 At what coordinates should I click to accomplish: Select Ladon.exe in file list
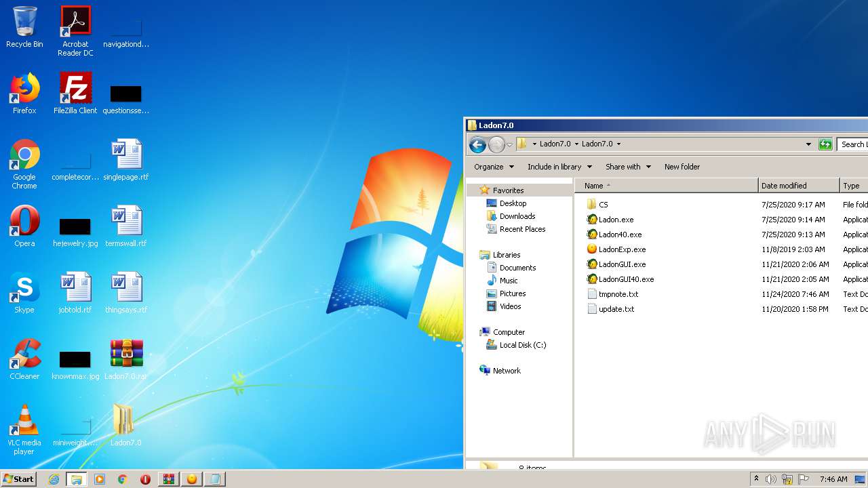tap(616, 220)
